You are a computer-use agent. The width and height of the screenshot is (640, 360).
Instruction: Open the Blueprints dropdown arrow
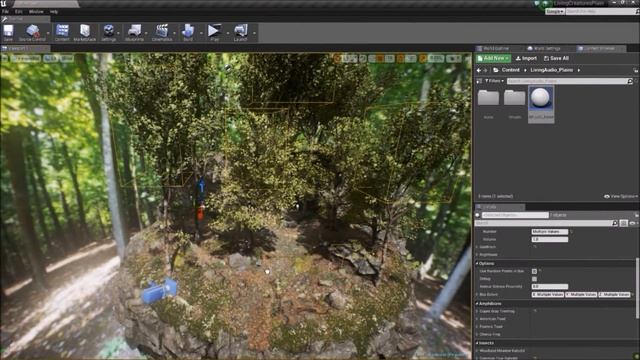(147, 33)
